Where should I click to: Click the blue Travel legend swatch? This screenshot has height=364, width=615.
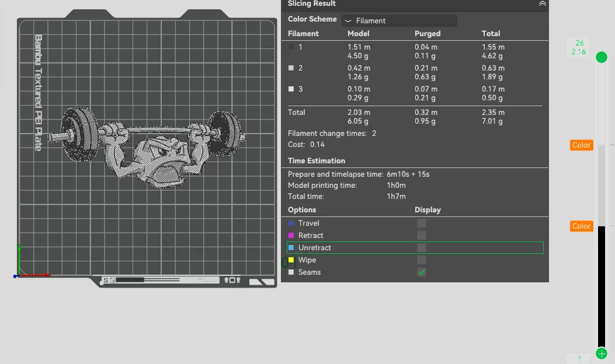(x=291, y=223)
